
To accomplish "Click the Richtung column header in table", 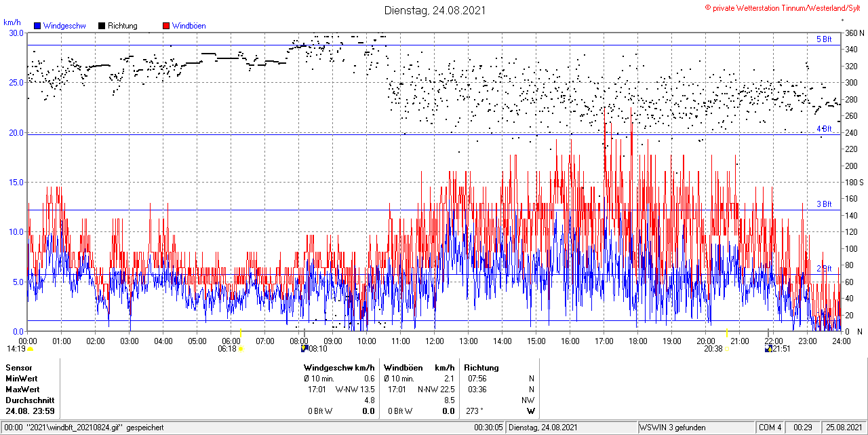I will 481,368.
